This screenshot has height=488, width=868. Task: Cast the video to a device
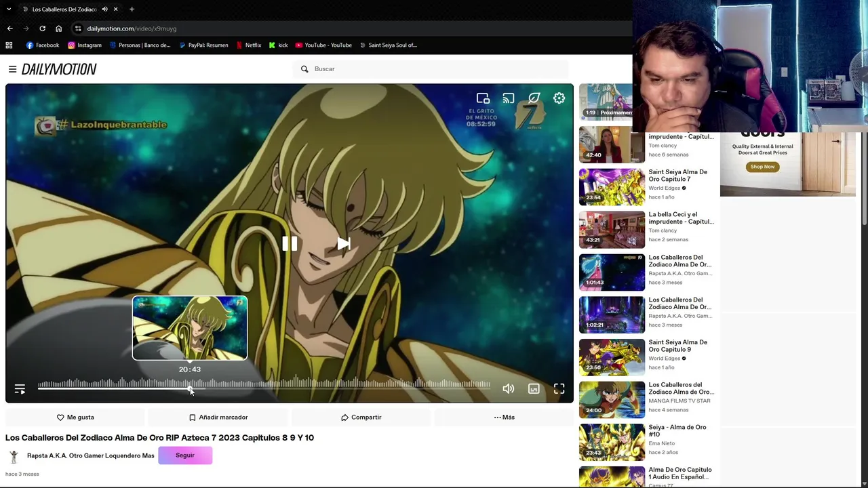[x=509, y=98]
